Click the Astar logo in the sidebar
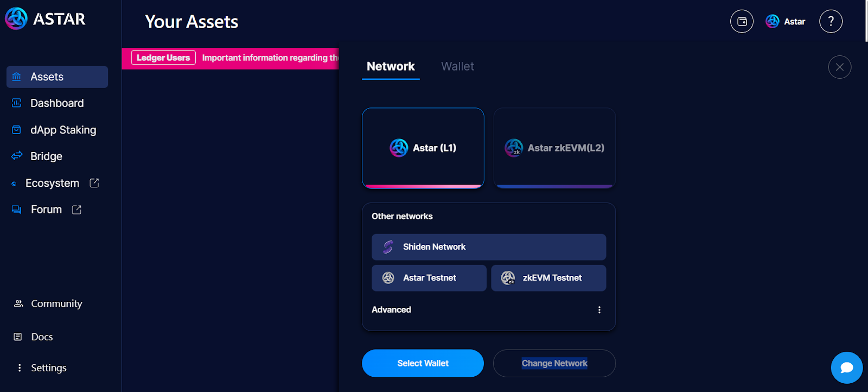868x392 pixels. tap(16, 18)
